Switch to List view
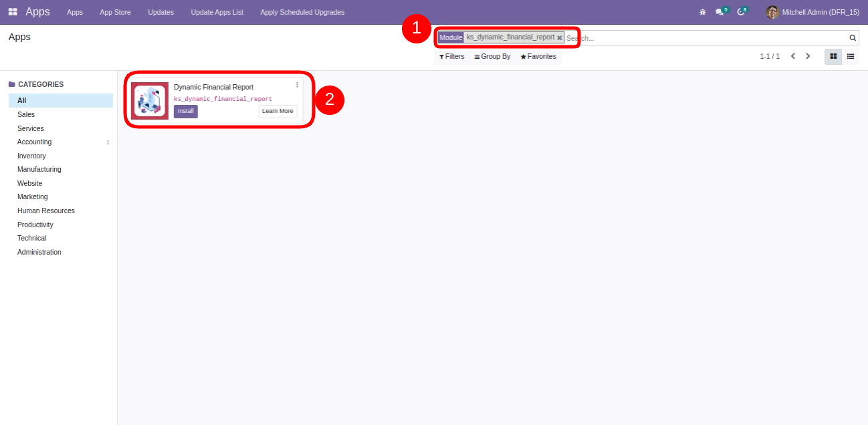The height and width of the screenshot is (425, 868). pyautogui.click(x=851, y=57)
